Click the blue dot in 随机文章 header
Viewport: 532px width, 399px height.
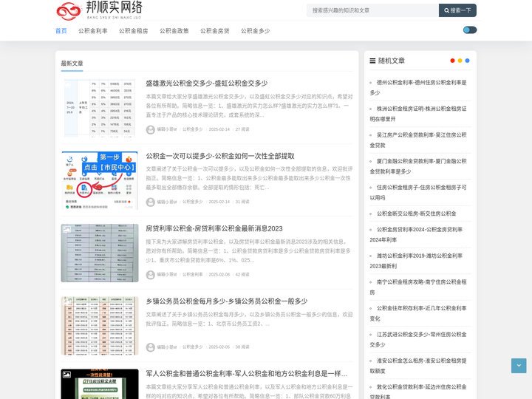pos(467,61)
